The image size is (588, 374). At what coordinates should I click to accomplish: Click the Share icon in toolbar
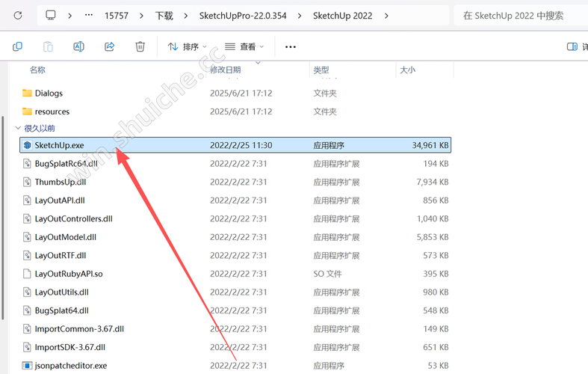[x=110, y=46]
